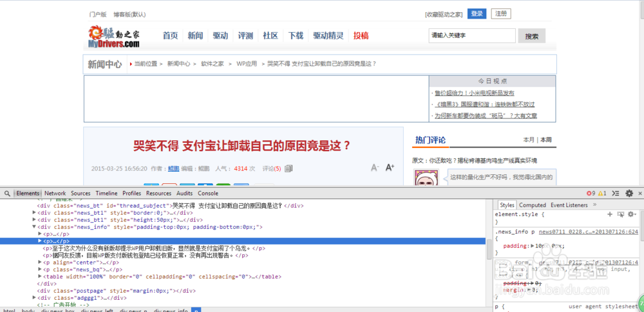Show more sidebar tabs via chevrons

point(595,205)
